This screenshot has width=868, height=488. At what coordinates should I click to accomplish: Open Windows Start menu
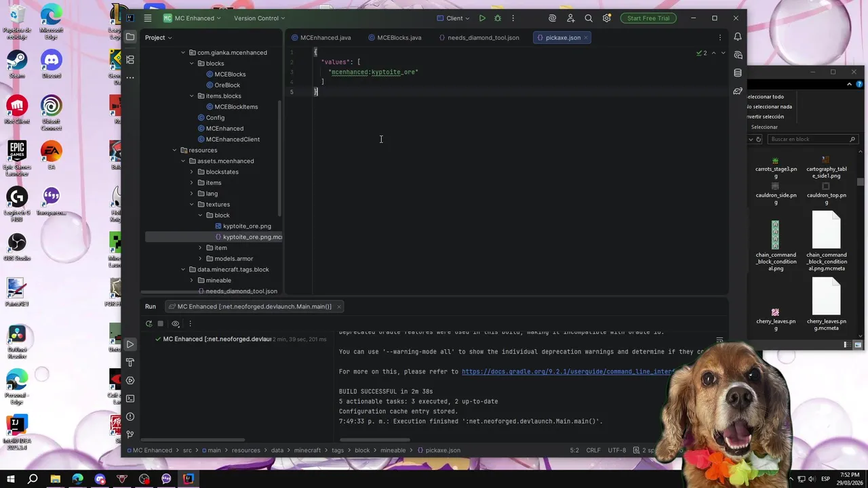(x=10, y=479)
